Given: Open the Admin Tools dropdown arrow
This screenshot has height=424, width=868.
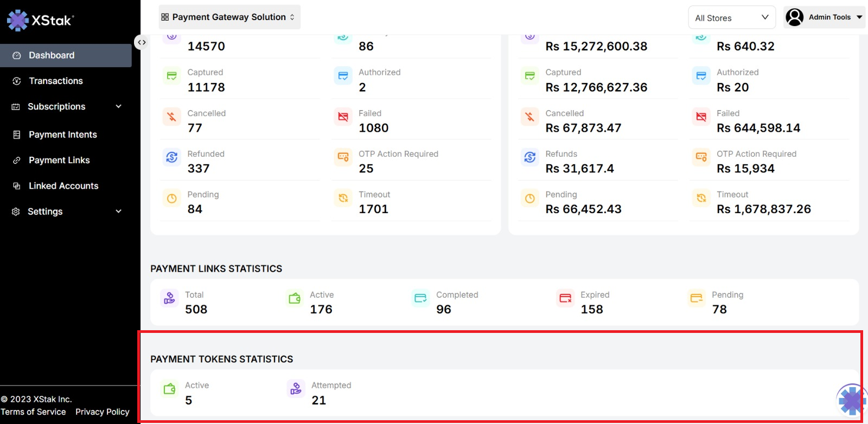Looking at the screenshot, I should (x=859, y=17).
